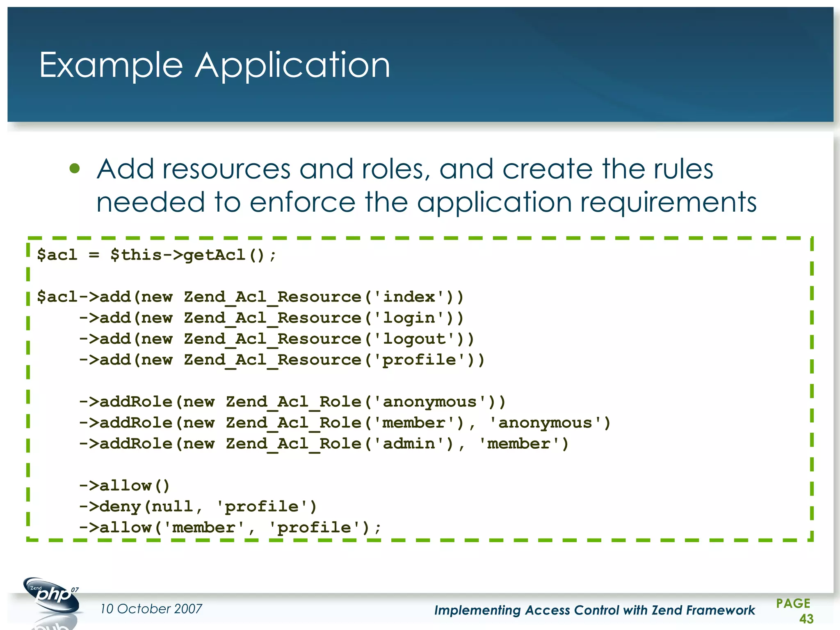Click the green bullet point marker
Image resolution: width=840 pixels, height=630 pixels.
click(75, 169)
